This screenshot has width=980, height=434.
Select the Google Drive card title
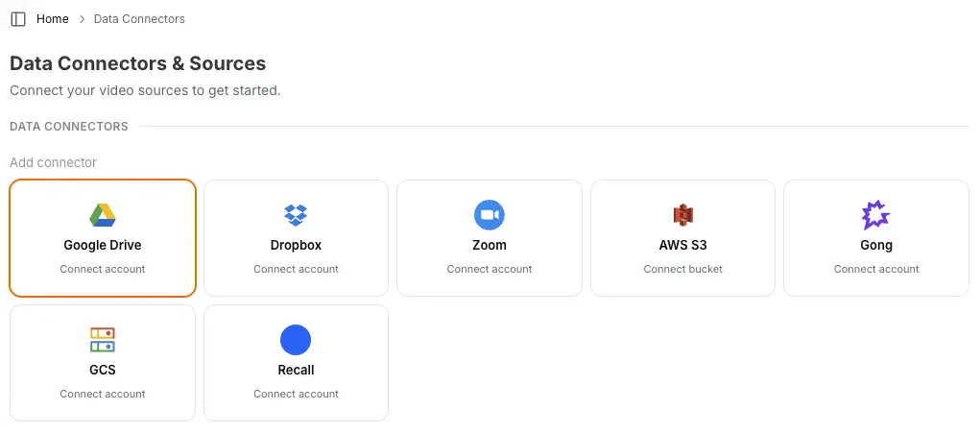(103, 245)
